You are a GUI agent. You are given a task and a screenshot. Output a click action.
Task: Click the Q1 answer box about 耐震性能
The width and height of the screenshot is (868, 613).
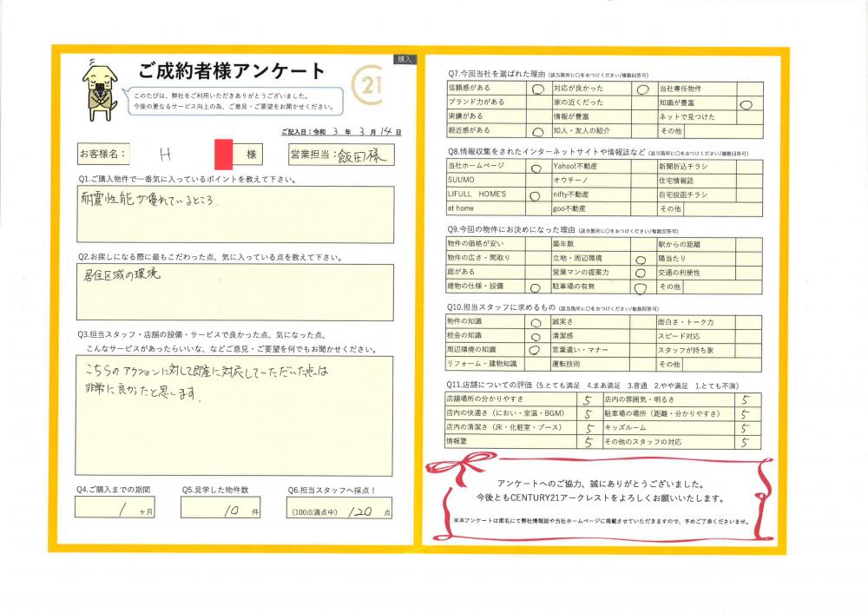click(234, 214)
